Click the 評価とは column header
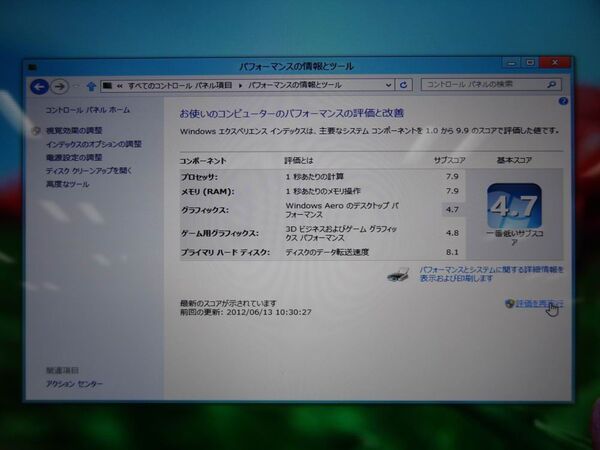 tap(298, 160)
